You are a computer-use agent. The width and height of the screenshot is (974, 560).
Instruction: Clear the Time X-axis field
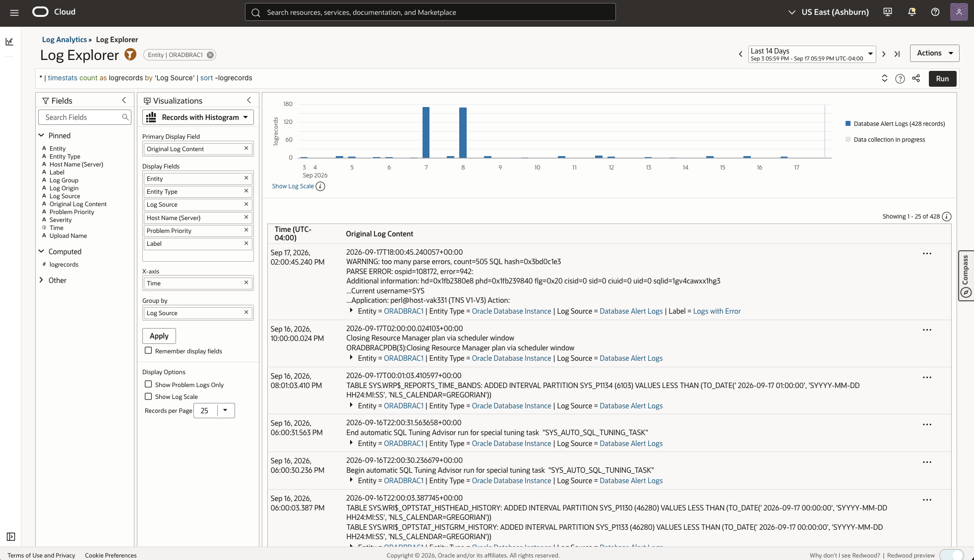point(246,282)
